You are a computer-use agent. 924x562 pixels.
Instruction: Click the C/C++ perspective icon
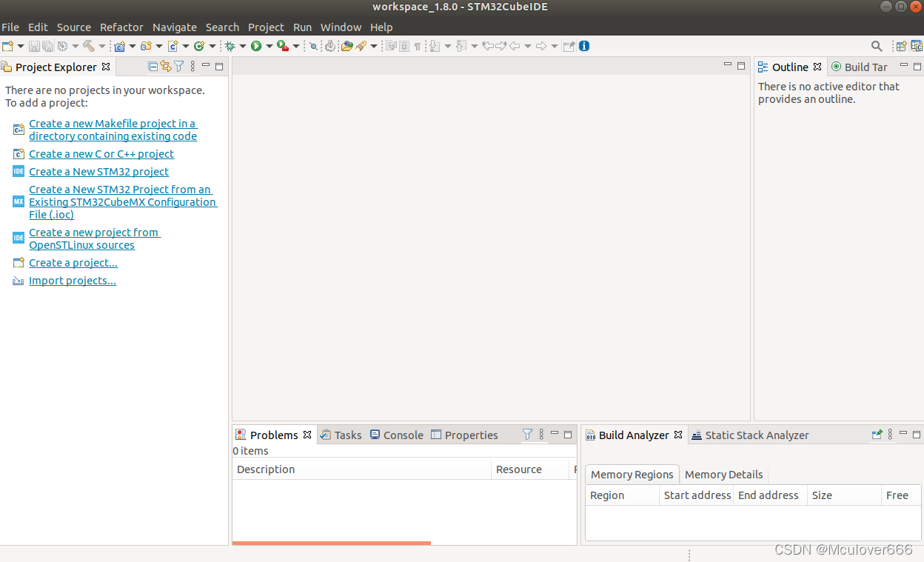[x=916, y=46]
